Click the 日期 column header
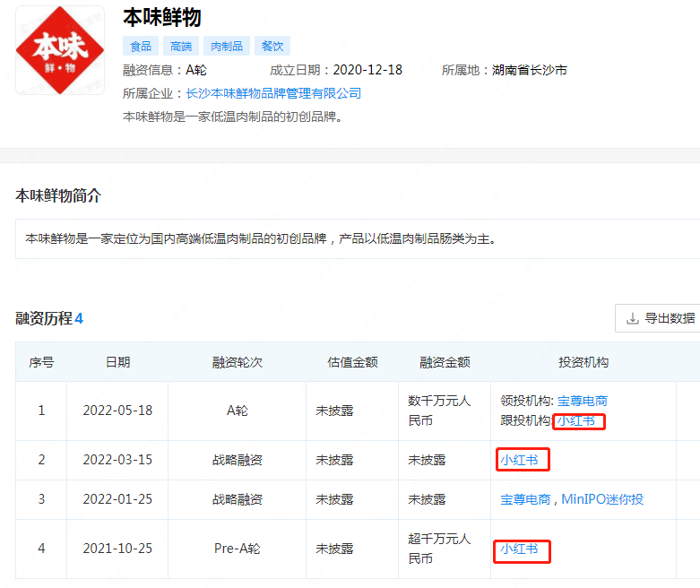The width and height of the screenshot is (700, 588). point(117,362)
